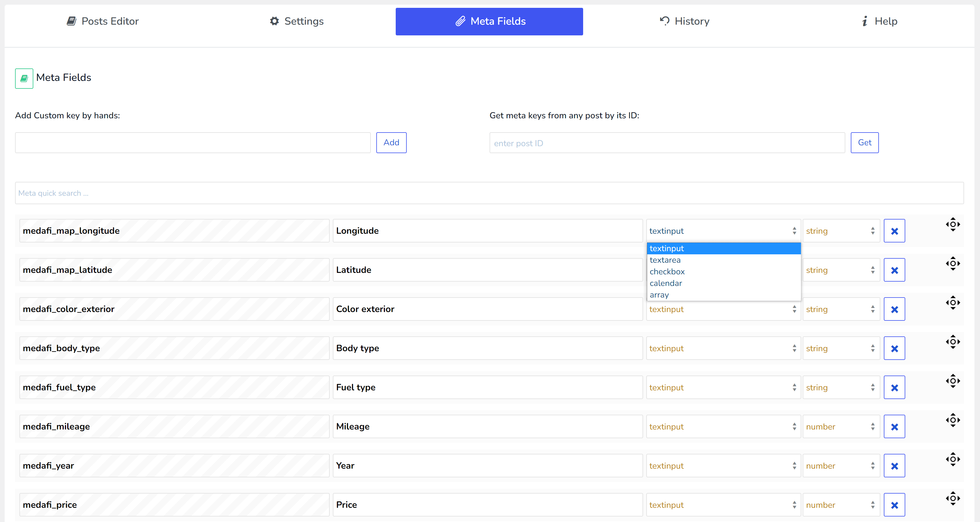Click drag handle on the Year row
This screenshot has height=522, width=980.
[952, 459]
